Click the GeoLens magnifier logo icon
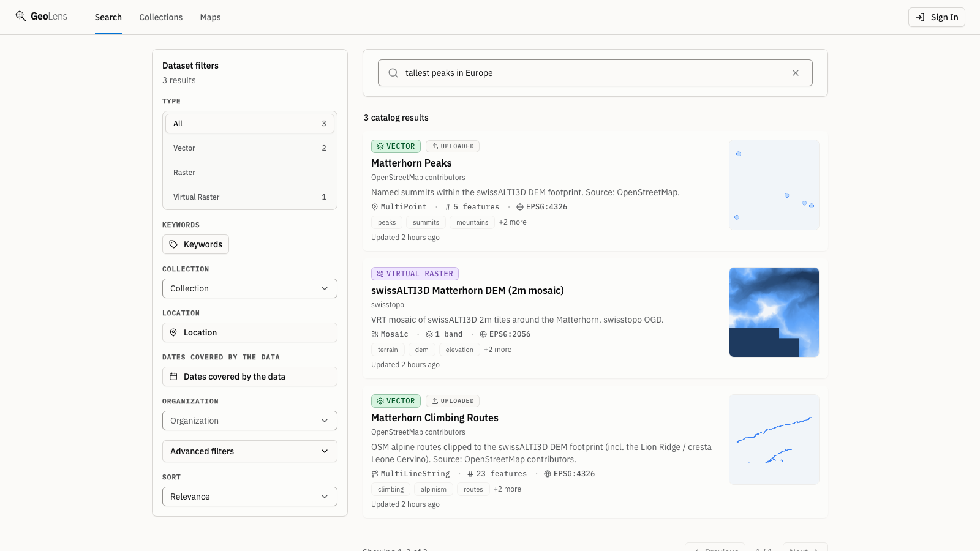The width and height of the screenshot is (980, 551). [21, 16]
